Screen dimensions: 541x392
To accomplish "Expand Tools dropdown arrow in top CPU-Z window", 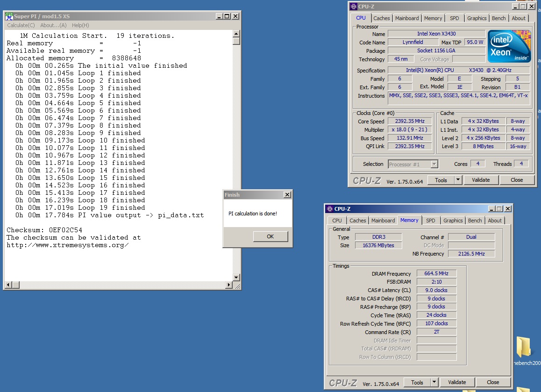I will (458, 180).
